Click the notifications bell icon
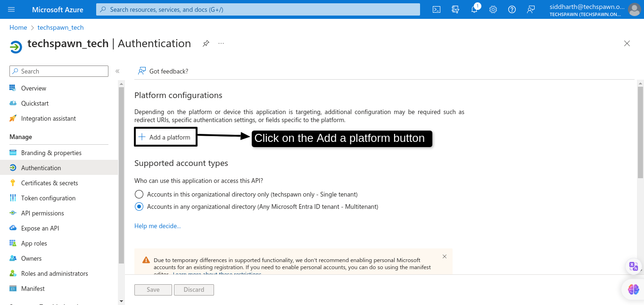 (474, 9)
